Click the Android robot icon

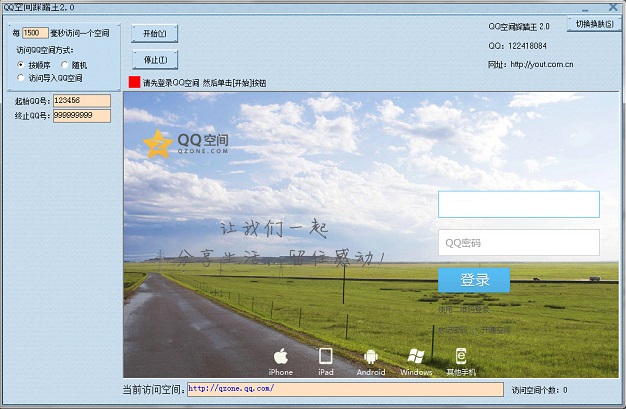point(370,356)
